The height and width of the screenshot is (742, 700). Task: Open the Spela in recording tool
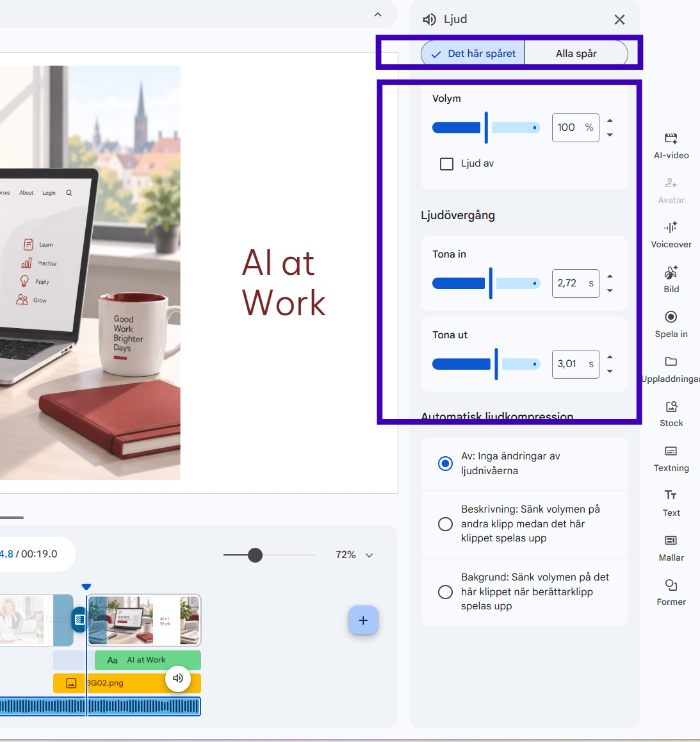click(x=671, y=325)
